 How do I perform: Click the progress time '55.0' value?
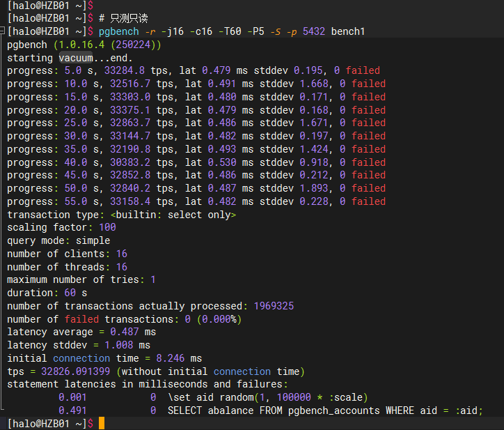pyautogui.click(x=76, y=201)
